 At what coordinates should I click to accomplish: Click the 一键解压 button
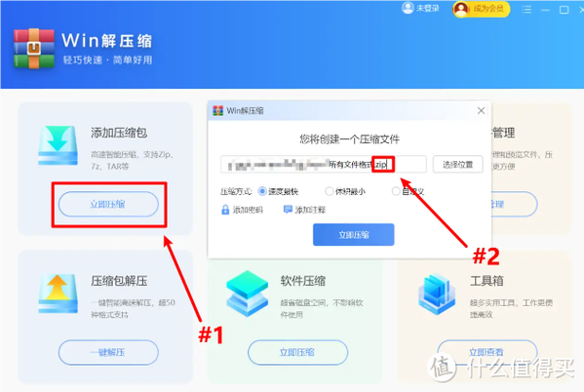(x=108, y=352)
